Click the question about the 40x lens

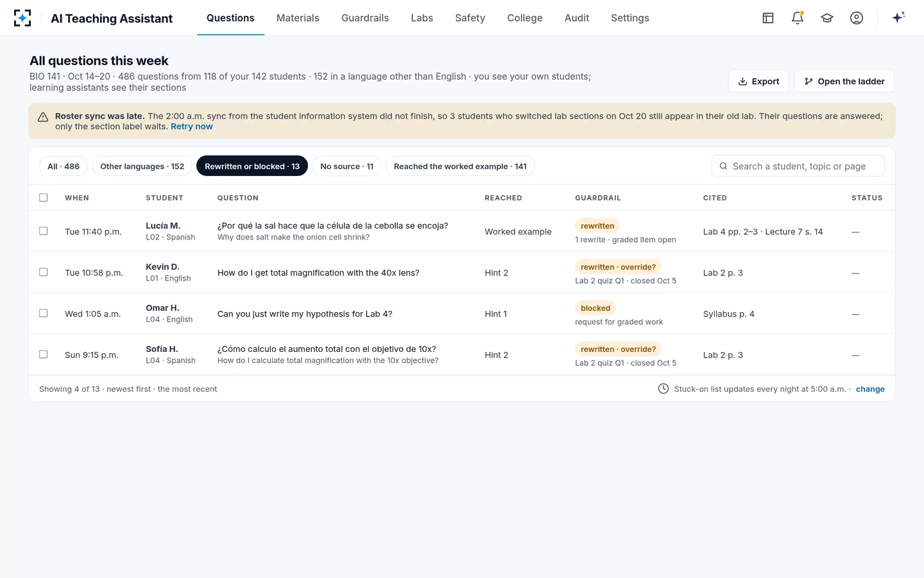pos(318,273)
